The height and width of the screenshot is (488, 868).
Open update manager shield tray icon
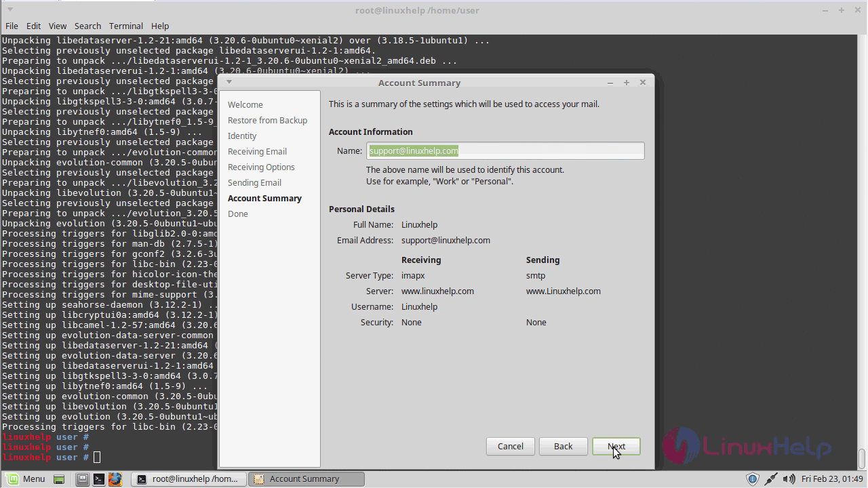pyautogui.click(x=752, y=479)
